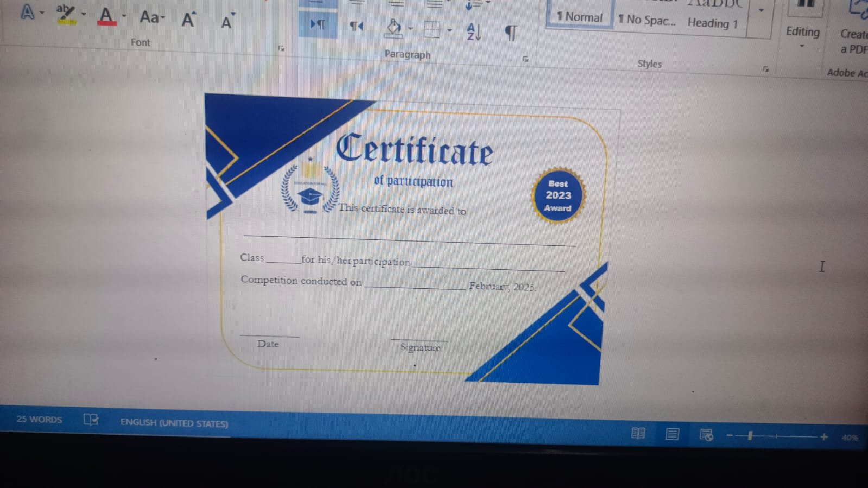
Task: Click the 25 Words count indicator
Action: click(x=39, y=419)
